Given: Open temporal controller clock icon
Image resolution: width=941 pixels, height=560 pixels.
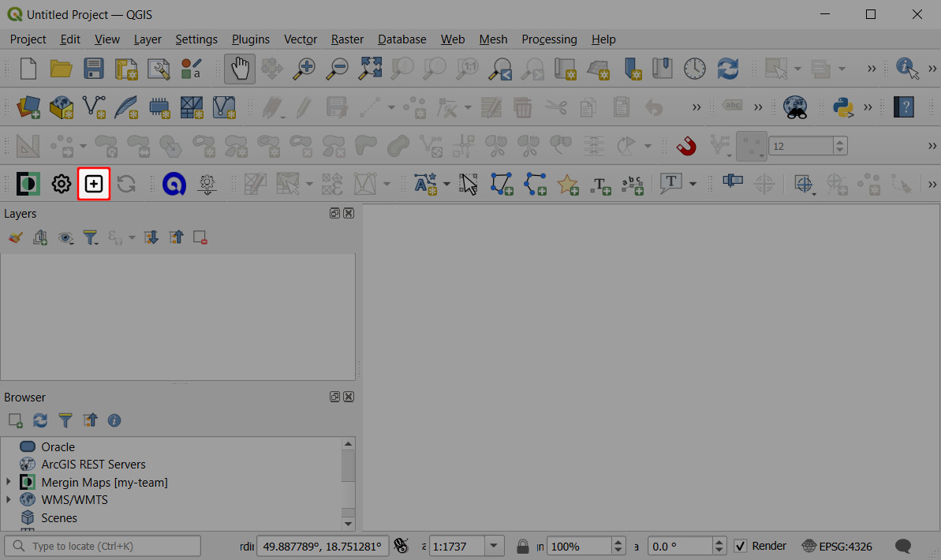Looking at the screenshot, I should pos(694,69).
